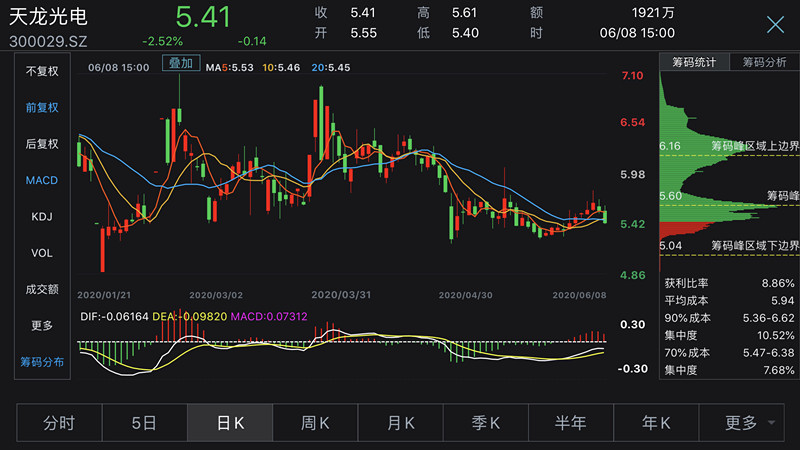Open the 筹码分析 tab
800x450 pixels.
tap(763, 62)
